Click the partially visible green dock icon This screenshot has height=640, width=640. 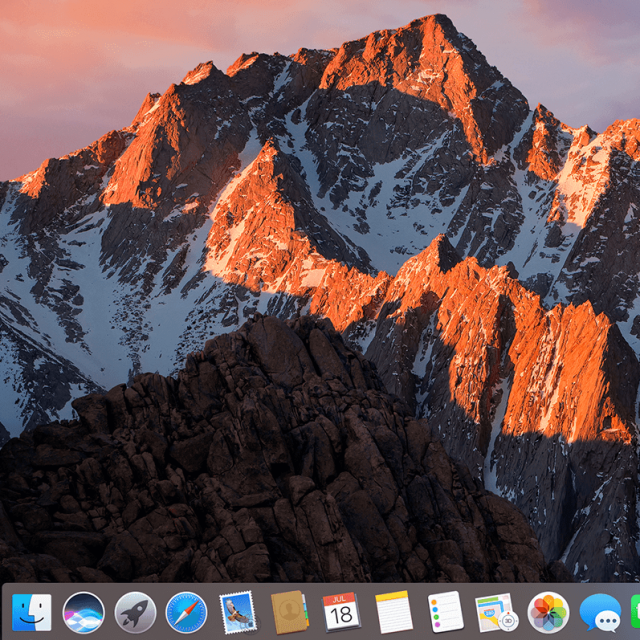[x=635, y=612]
